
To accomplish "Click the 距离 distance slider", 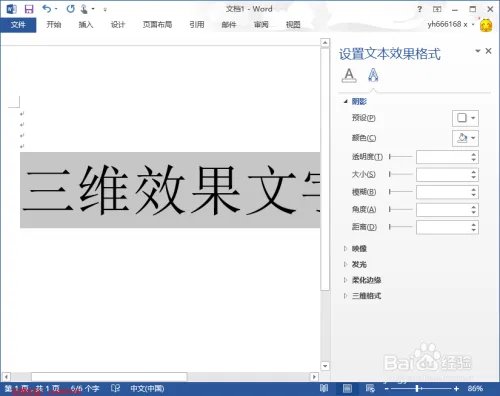I will [401, 227].
